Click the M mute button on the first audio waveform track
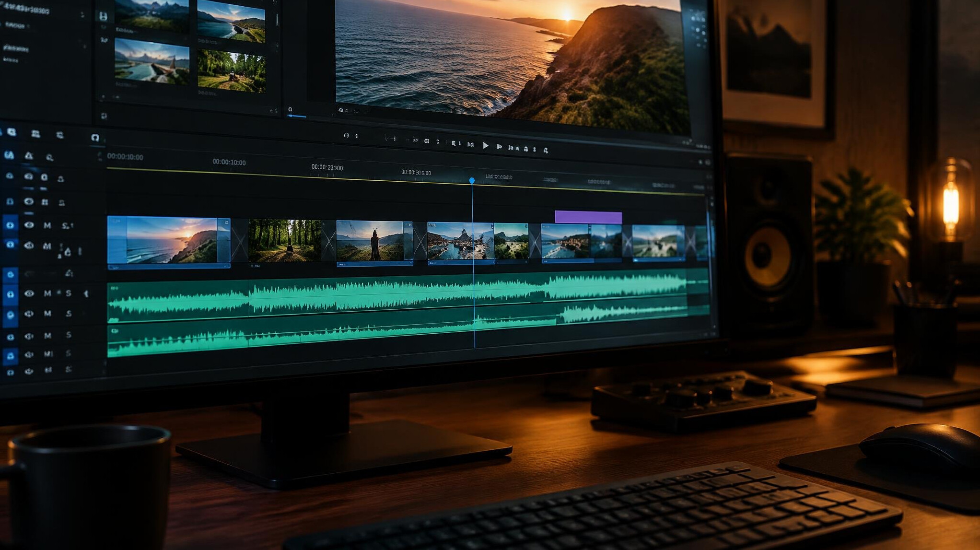This screenshot has height=550, width=980. (x=47, y=293)
